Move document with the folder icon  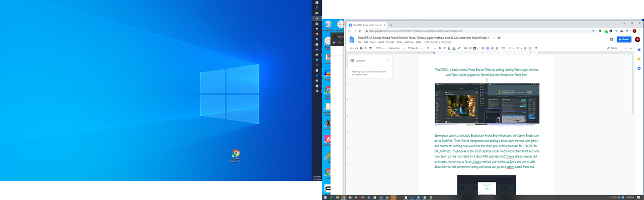[499, 38]
